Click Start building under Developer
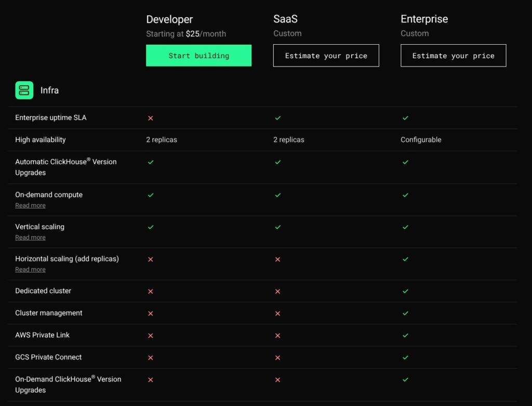This screenshot has width=532, height=406. click(199, 56)
